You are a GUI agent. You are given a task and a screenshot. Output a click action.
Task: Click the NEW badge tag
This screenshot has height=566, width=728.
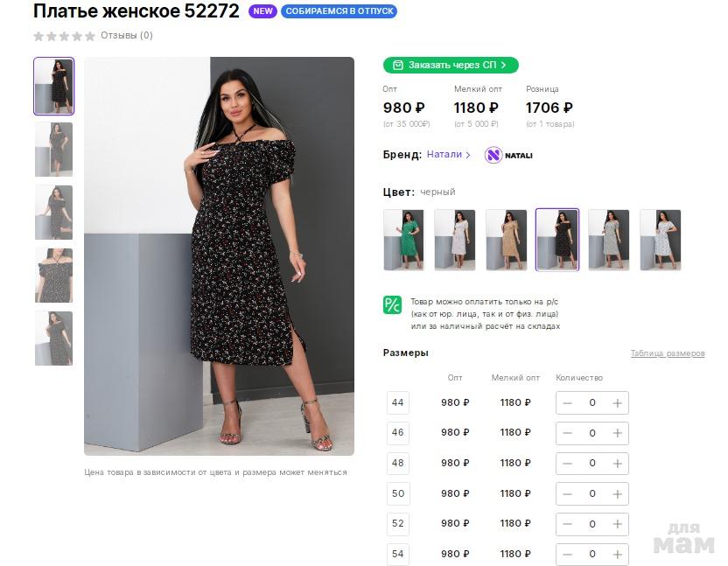262,11
